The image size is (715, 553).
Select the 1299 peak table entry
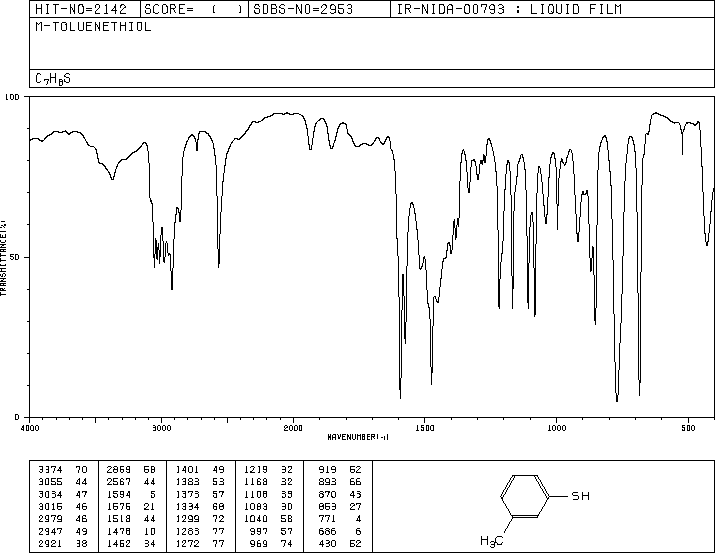(200, 519)
